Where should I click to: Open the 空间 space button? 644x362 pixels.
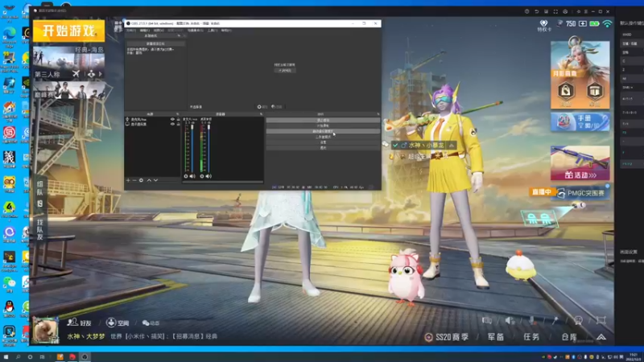pyautogui.click(x=118, y=323)
